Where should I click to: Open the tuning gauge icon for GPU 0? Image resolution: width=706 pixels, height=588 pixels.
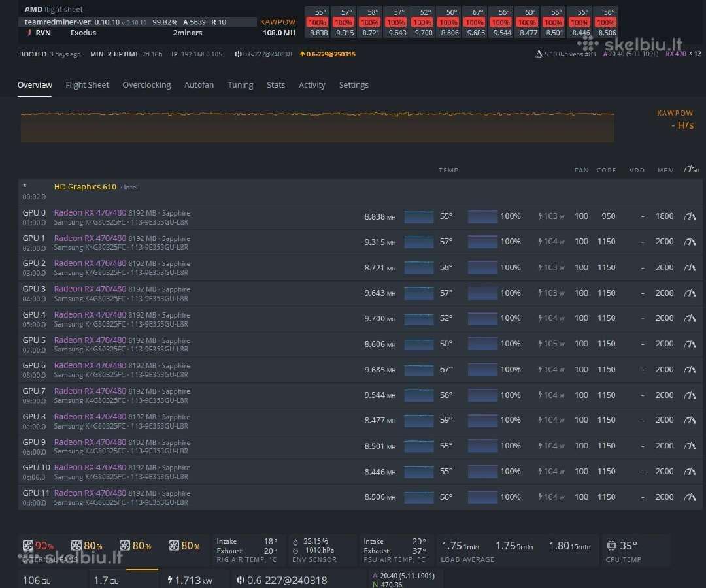[690, 216]
